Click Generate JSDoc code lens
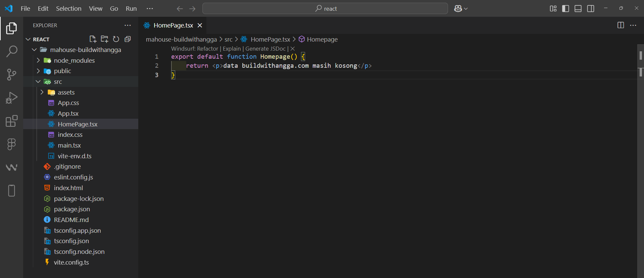 [x=265, y=49]
